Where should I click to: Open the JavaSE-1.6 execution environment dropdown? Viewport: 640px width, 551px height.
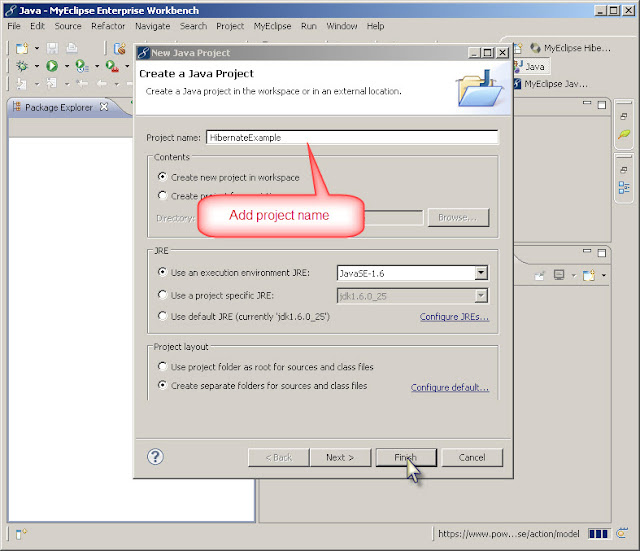point(481,273)
